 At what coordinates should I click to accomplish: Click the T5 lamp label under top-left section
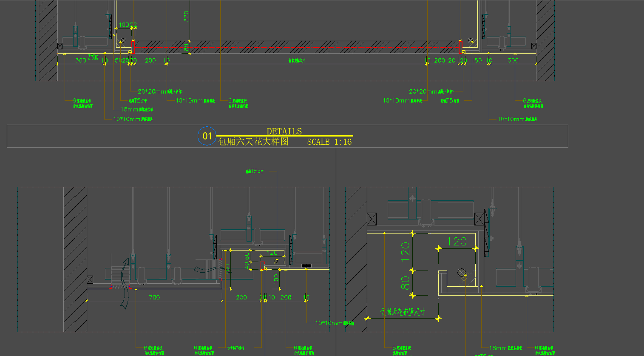(x=138, y=101)
